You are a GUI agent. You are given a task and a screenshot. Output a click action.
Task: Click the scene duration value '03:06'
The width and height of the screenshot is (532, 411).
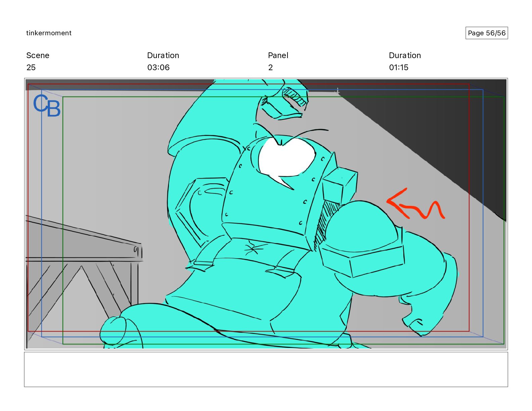click(158, 67)
